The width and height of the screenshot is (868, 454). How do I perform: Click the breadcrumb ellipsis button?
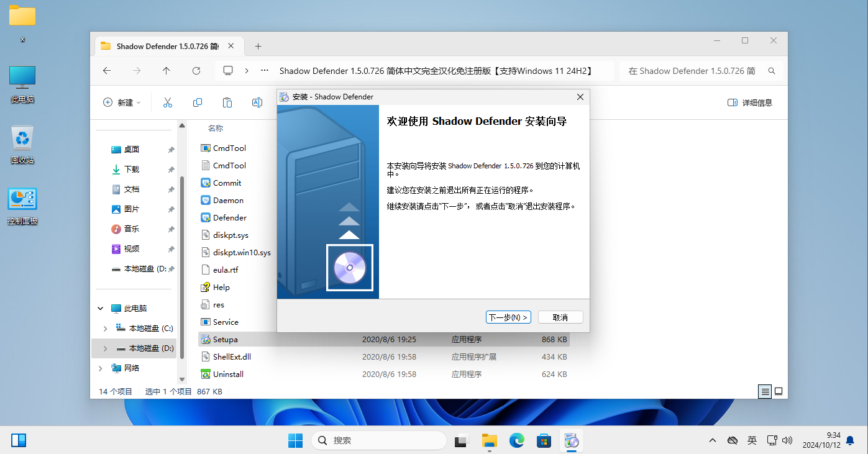coord(265,71)
